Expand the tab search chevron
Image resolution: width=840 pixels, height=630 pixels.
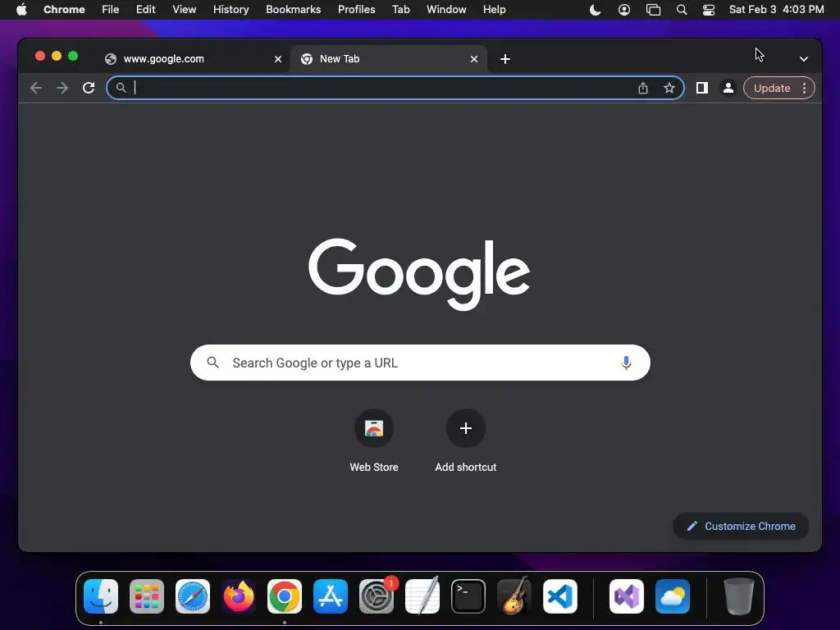click(804, 59)
